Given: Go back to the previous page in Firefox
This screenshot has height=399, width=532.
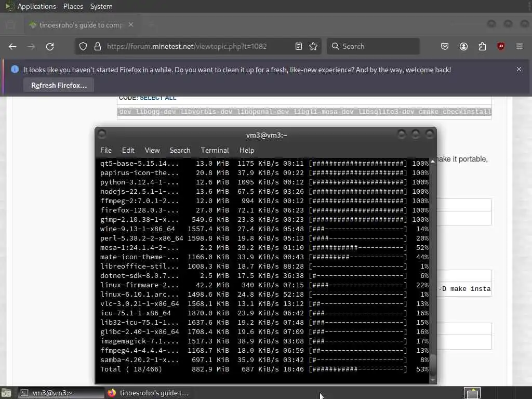Looking at the screenshot, I should (12, 46).
